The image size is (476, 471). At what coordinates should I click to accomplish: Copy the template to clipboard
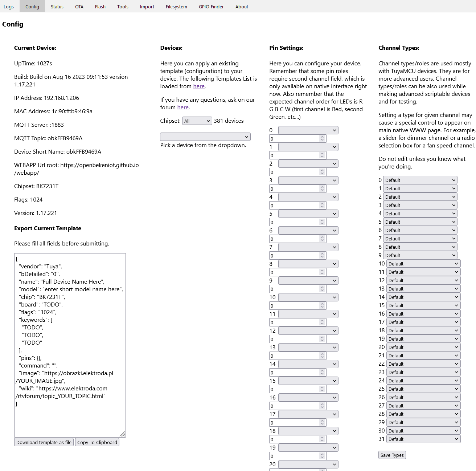[x=97, y=442]
